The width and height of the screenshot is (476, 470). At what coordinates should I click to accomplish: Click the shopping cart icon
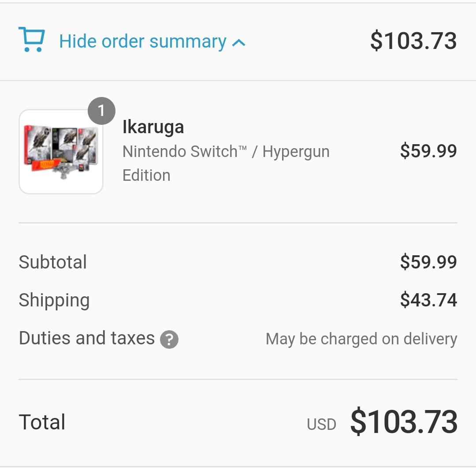32,40
